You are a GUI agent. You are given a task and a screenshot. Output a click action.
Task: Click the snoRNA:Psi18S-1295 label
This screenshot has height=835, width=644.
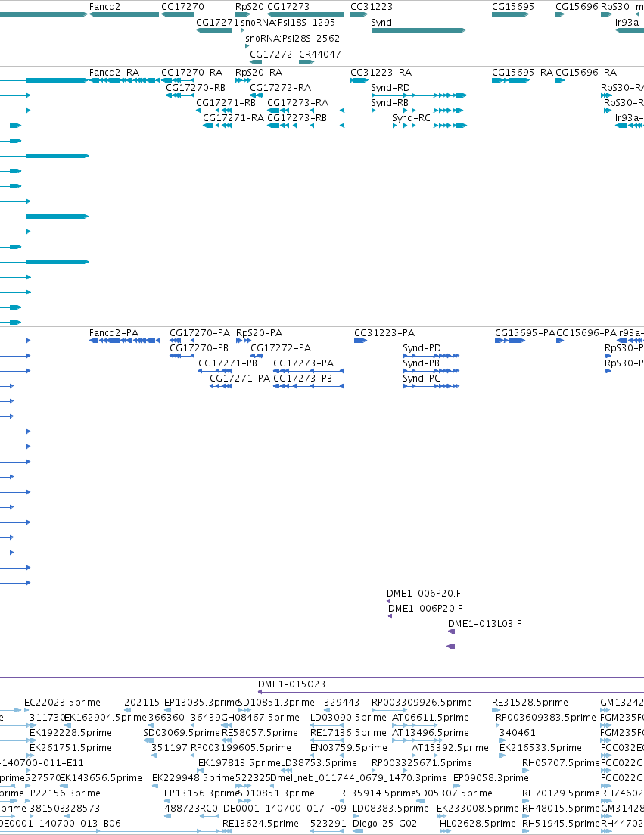point(288,23)
